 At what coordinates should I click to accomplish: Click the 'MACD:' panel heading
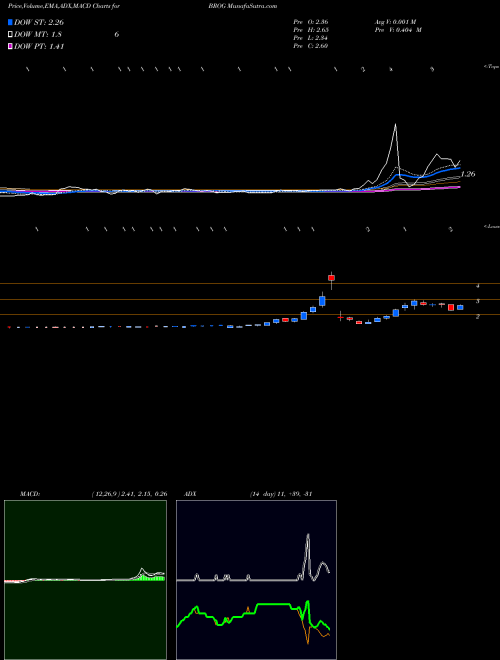click(x=30, y=494)
